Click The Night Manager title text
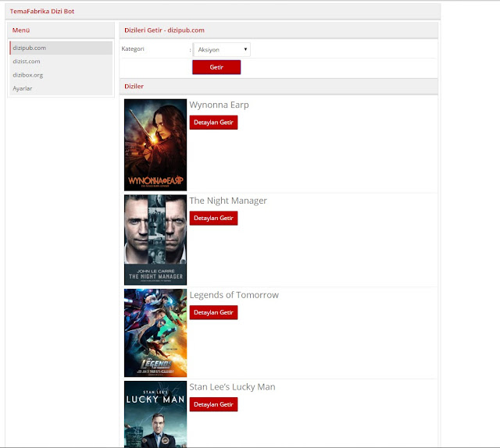Viewport: 500px width, 448px height. [x=228, y=201]
